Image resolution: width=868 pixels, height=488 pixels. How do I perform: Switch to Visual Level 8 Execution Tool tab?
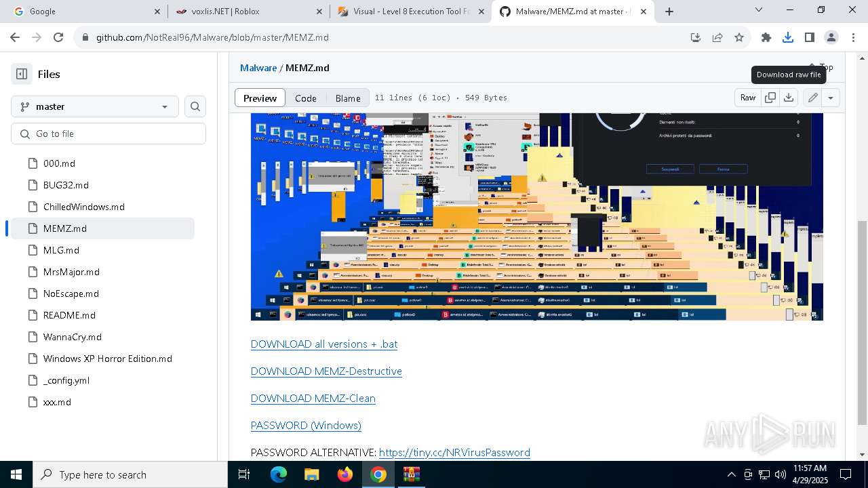[410, 12]
